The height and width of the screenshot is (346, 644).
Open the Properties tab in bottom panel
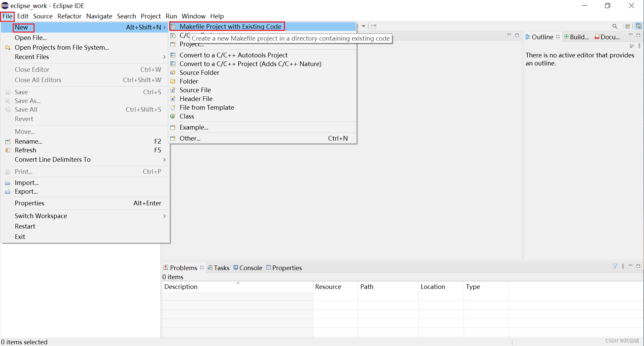coord(284,268)
